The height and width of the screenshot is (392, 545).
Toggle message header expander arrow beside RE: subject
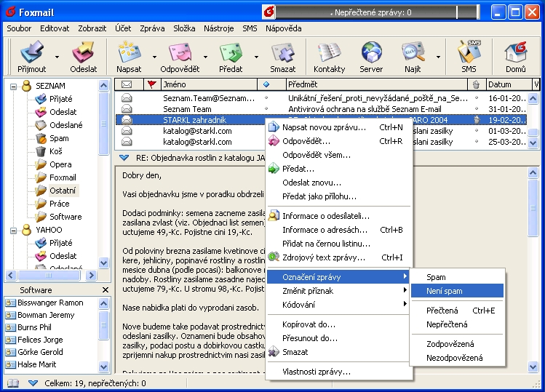[x=124, y=158]
